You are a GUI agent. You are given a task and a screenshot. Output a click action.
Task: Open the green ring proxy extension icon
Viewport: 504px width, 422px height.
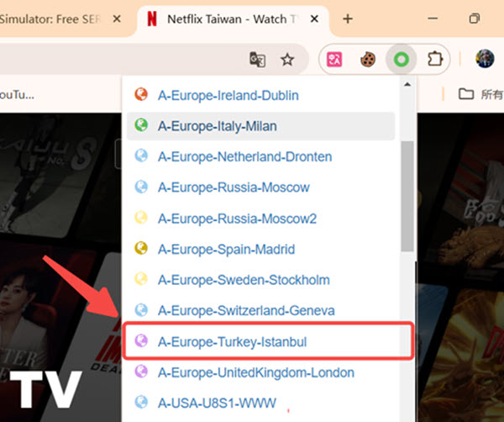[402, 60]
